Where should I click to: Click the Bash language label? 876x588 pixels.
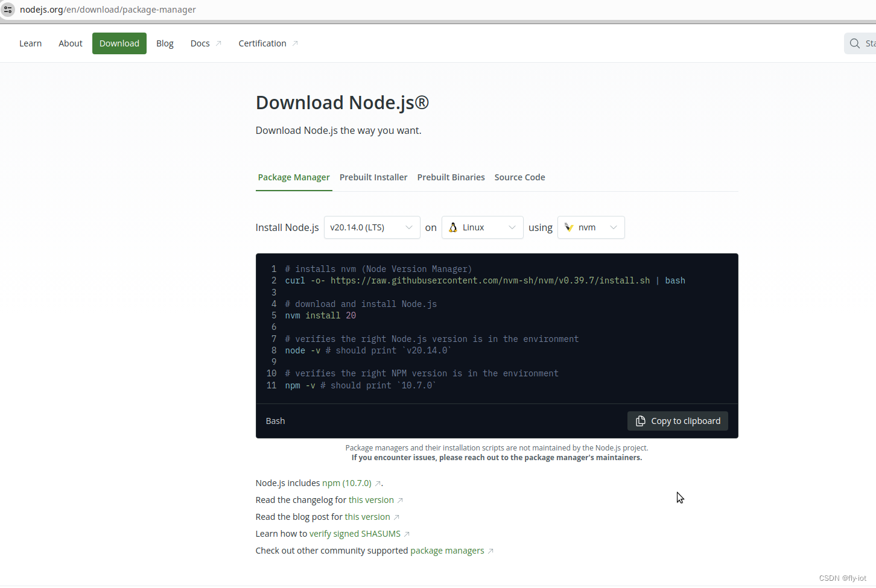[275, 421]
